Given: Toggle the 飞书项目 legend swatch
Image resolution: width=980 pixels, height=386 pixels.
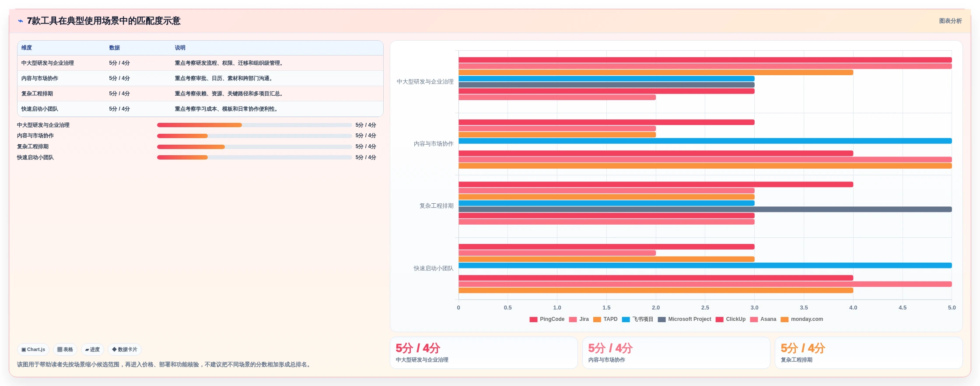Looking at the screenshot, I should (x=626, y=320).
